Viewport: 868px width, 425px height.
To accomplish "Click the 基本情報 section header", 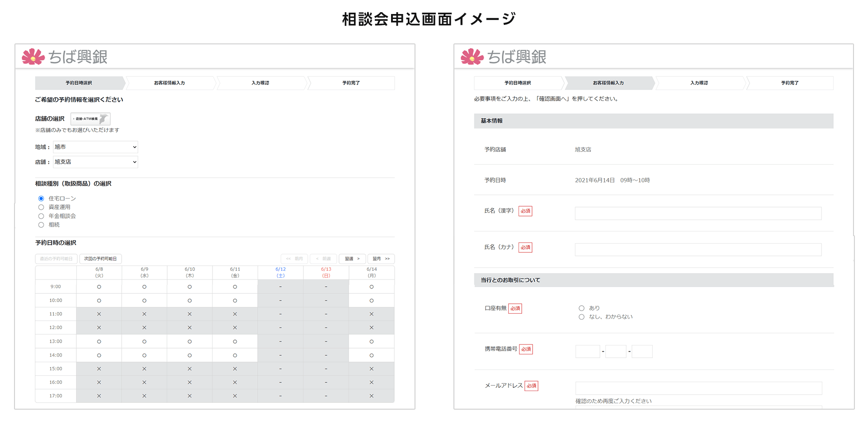I will [x=654, y=121].
